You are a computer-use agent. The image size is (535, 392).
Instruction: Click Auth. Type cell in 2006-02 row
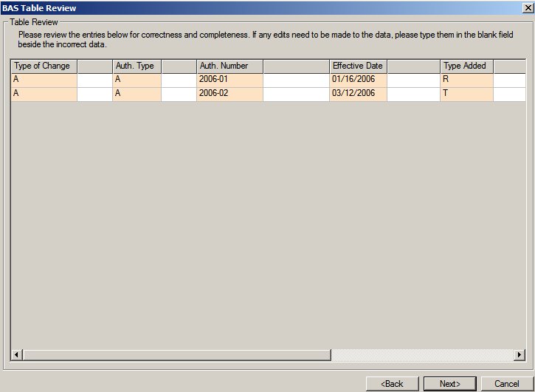137,94
